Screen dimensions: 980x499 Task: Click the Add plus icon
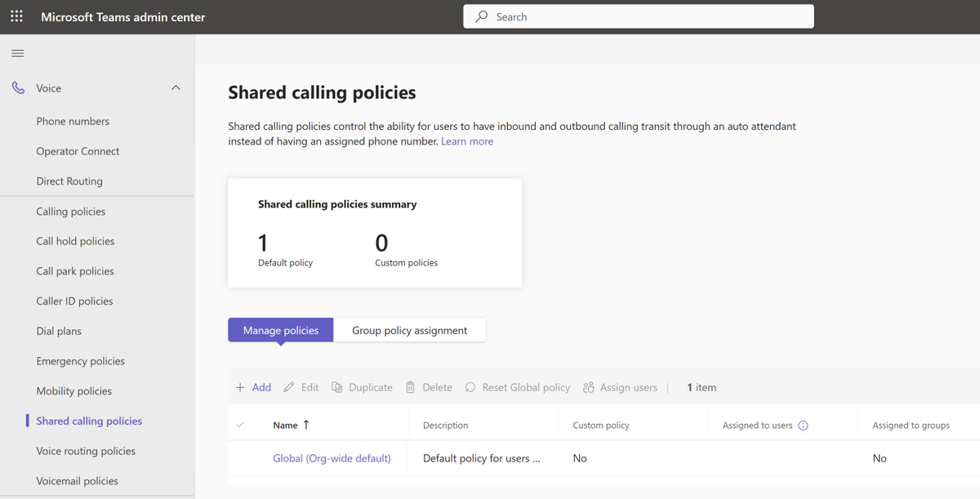(x=240, y=387)
